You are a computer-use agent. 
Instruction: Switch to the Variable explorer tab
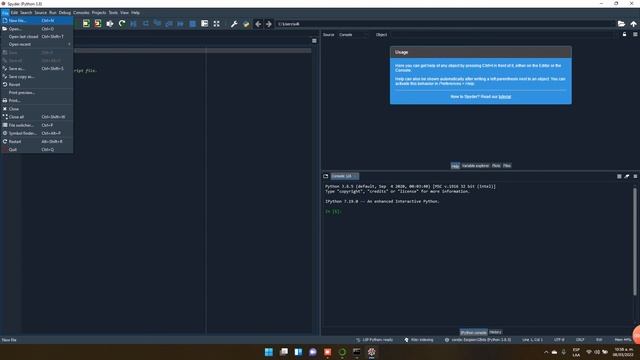click(475, 166)
